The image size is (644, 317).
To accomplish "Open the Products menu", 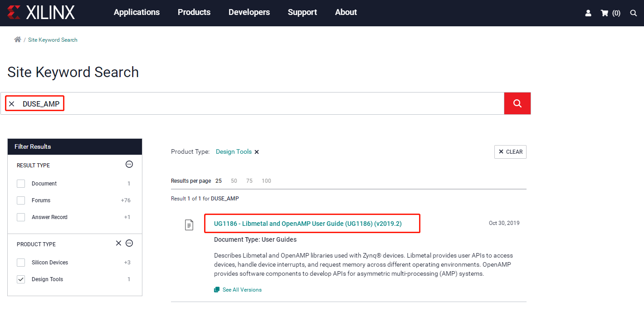I will [x=194, y=12].
